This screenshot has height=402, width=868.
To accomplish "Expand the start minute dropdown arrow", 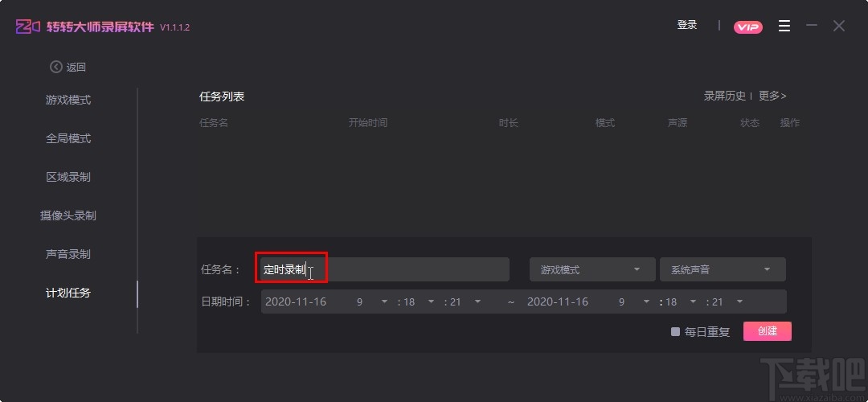I will 431,301.
